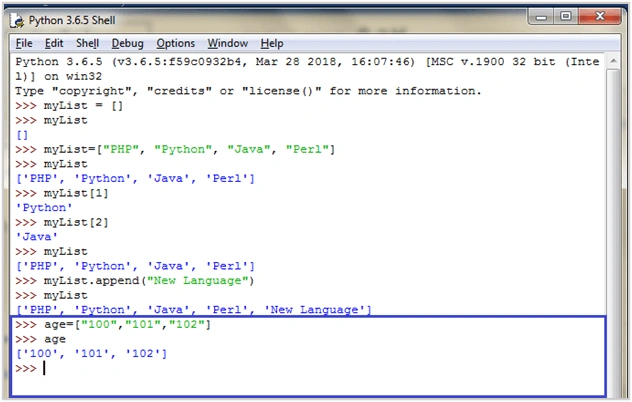Click the scrollbar up arrow
The height and width of the screenshot is (402, 632).
[x=613, y=61]
